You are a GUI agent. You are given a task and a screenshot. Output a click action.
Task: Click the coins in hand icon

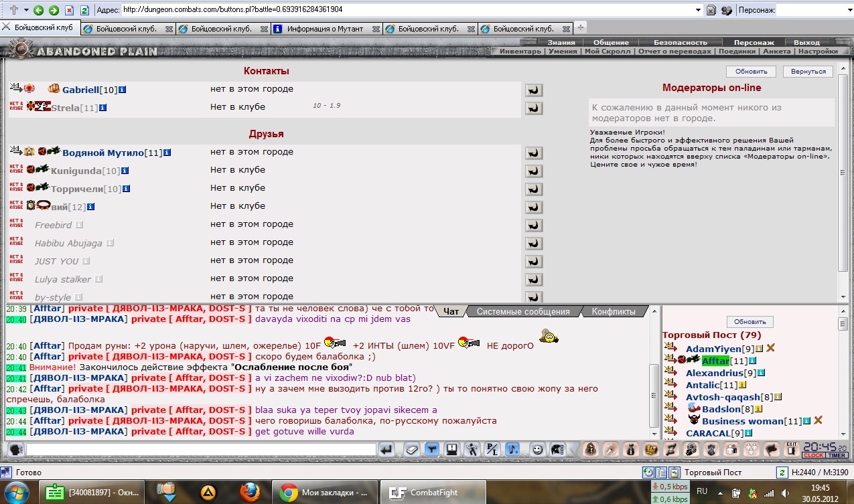tap(692, 449)
